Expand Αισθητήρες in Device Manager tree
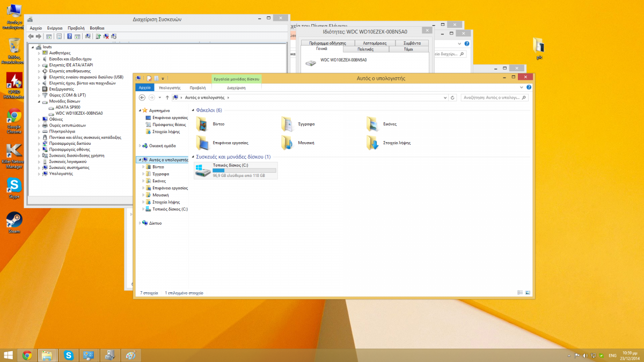The width and height of the screenshot is (644, 362). 39,53
